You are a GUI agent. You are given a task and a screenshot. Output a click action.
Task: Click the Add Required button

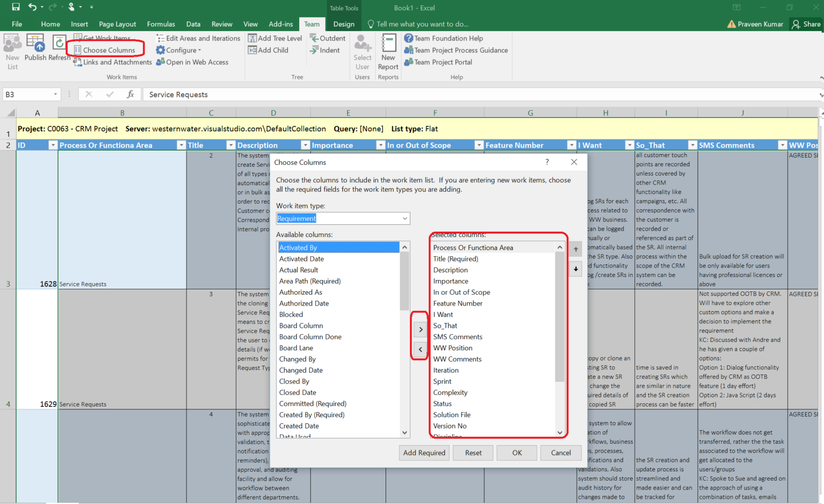[x=424, y=453]
